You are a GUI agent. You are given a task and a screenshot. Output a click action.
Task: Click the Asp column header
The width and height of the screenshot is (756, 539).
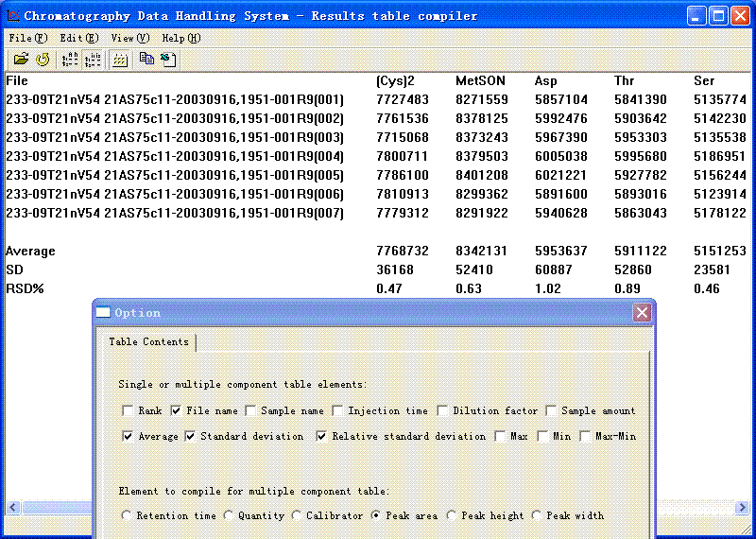(x=546, y=81)
